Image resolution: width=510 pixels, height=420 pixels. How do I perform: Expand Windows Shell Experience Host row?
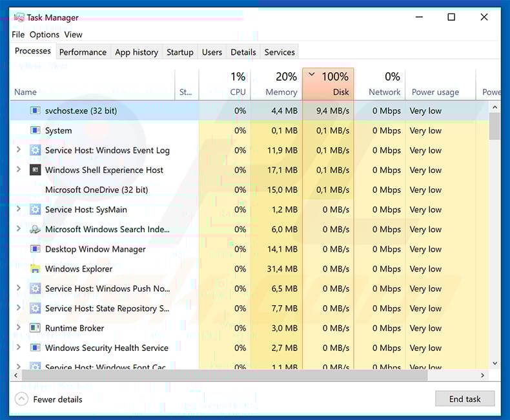19,170
